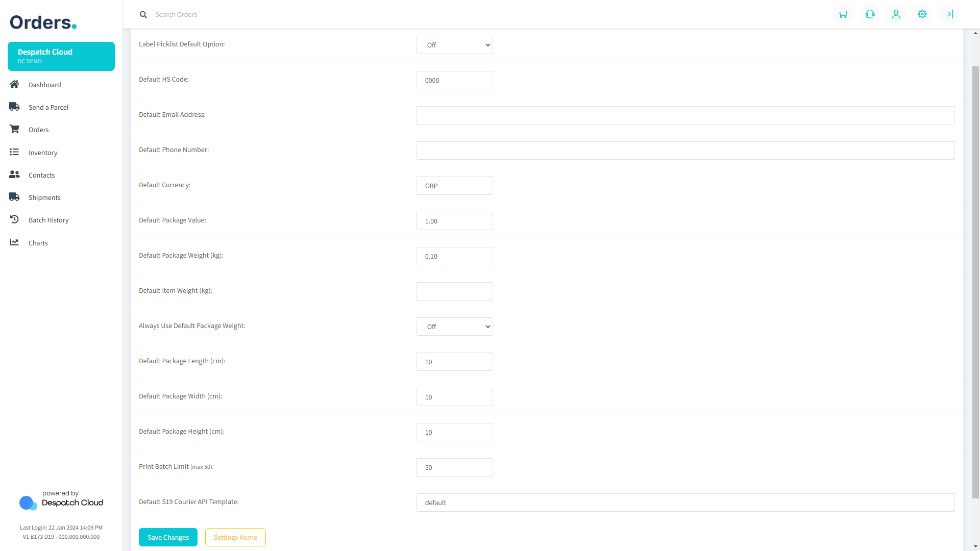Open Label Picklist Default Option dropdown
The image size is (980, 551).
pos(454,45)
